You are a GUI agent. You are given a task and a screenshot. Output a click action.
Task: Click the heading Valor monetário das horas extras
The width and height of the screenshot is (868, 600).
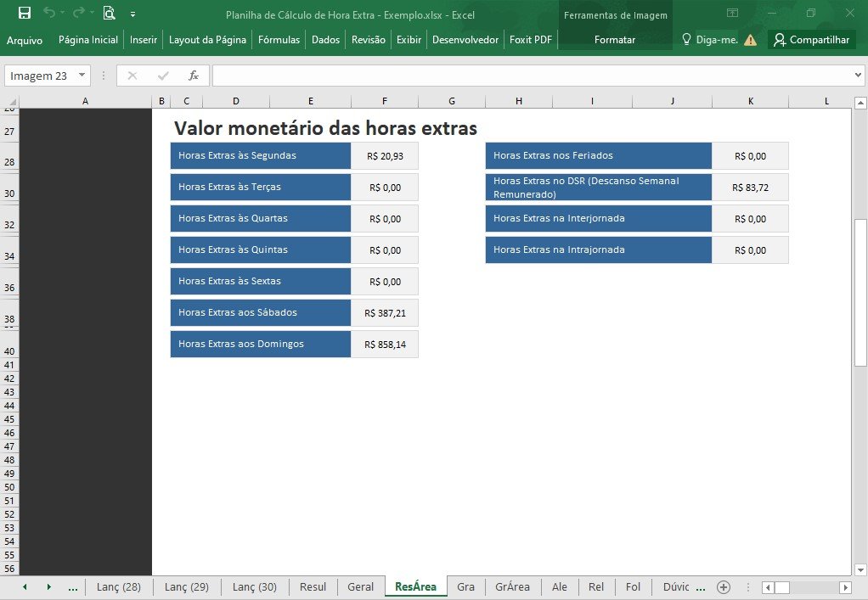pyautogui.click(x=325, y=128)
